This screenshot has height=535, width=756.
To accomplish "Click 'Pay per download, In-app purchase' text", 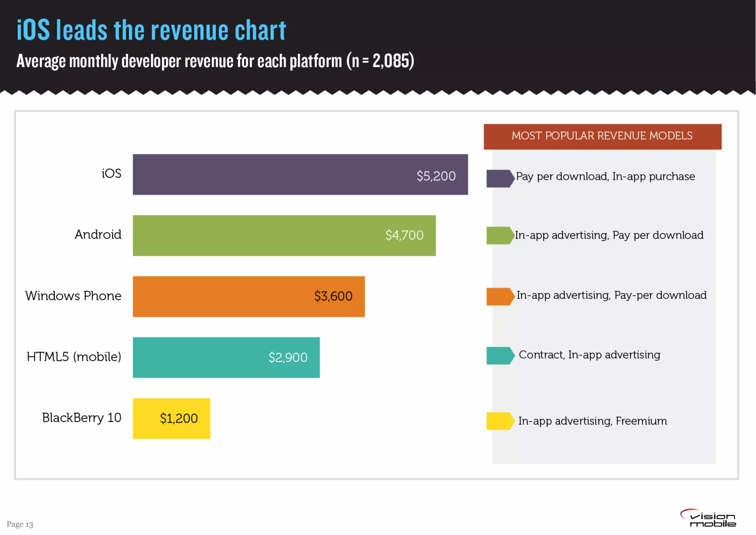I will click(605, 176).
